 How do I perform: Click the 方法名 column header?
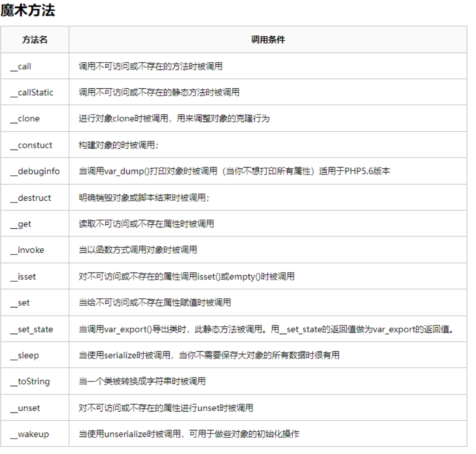[x=35, y=40]
